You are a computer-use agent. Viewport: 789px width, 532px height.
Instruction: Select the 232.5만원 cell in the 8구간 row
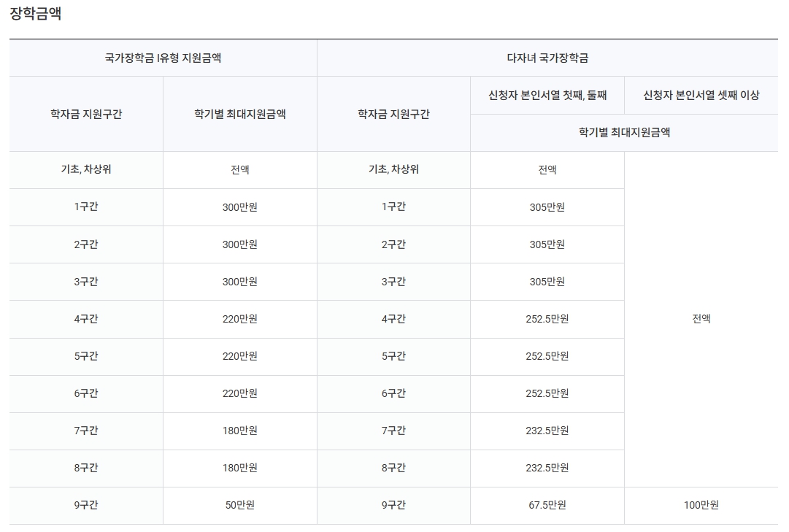pyautogui.click(x=547, y=468)
